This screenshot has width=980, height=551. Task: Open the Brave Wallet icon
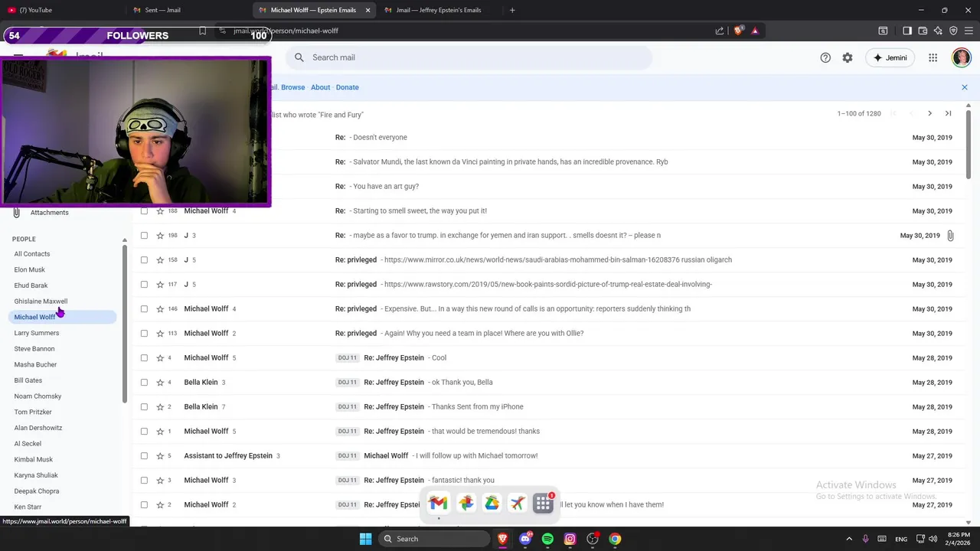pyautogui.click(x=923, y=31)
